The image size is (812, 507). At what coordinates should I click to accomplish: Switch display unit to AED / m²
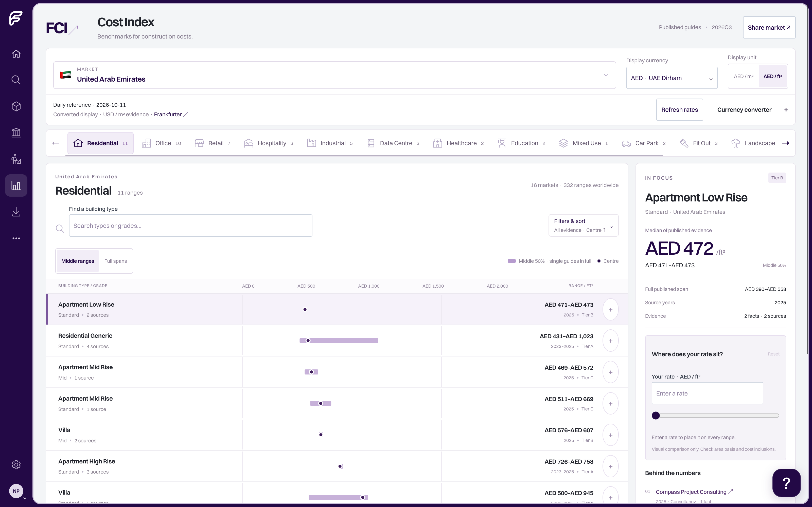743,77
